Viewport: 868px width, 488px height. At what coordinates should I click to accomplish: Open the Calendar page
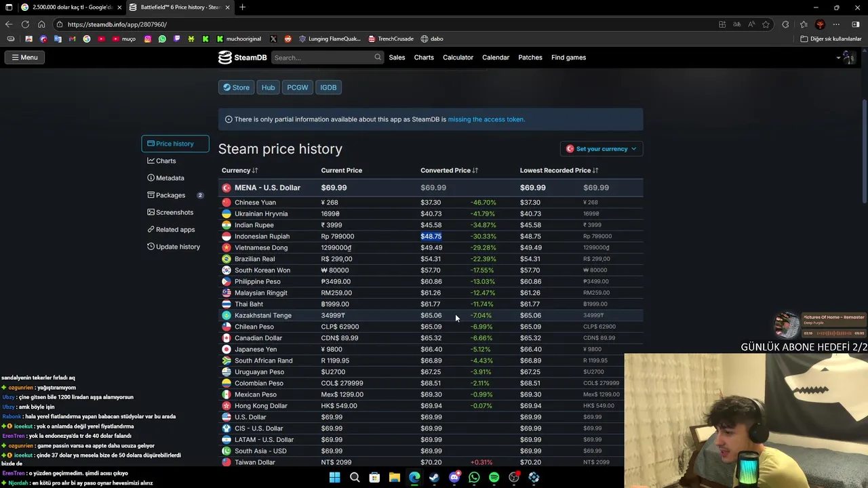point(496,58)
